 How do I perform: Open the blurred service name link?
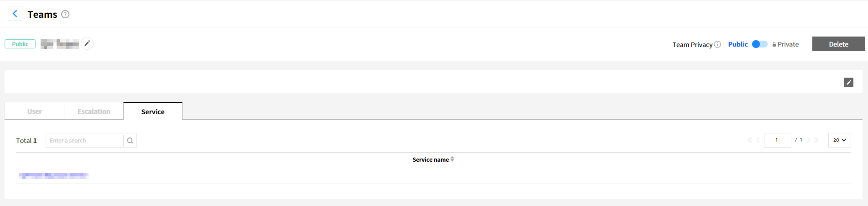(54, 175)
